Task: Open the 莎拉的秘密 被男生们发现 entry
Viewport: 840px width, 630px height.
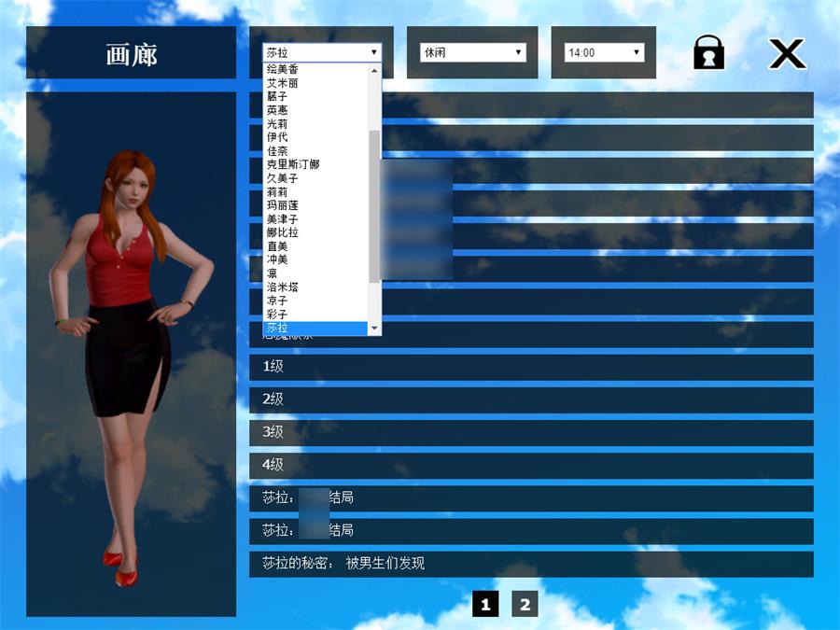Action: (531, 564)
